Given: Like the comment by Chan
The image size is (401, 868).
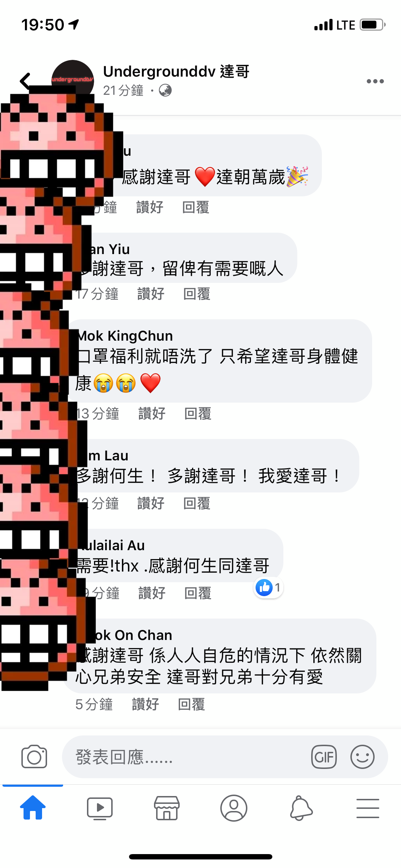Looking at the screenshot, I should (145, 704).
